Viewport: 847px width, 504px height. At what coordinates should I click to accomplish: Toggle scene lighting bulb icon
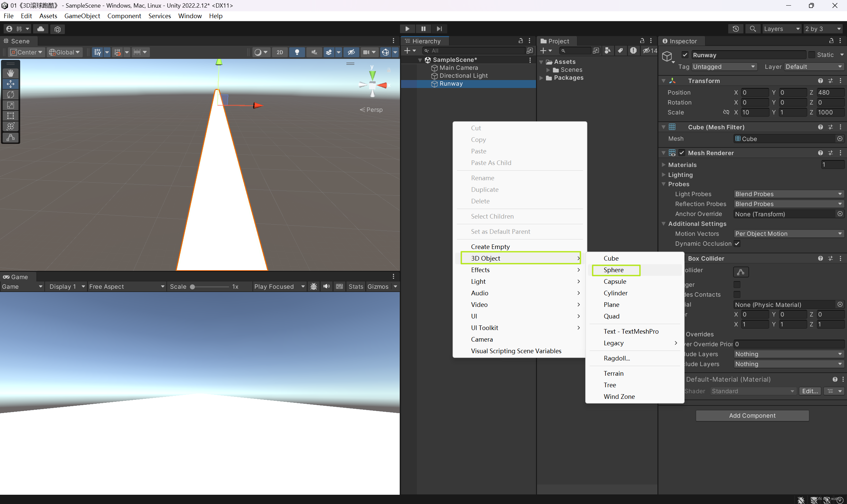coord(297,52)
